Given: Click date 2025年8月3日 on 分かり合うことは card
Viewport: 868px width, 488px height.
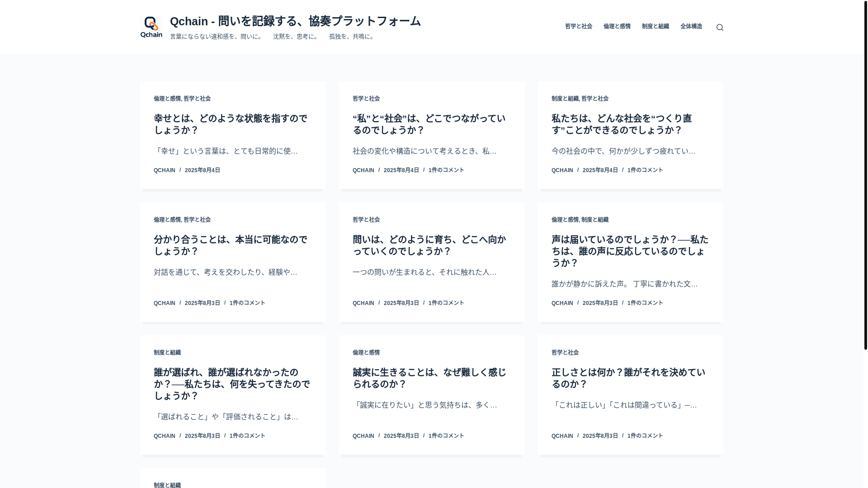Looking at the screenshot, I should [203, 303].
